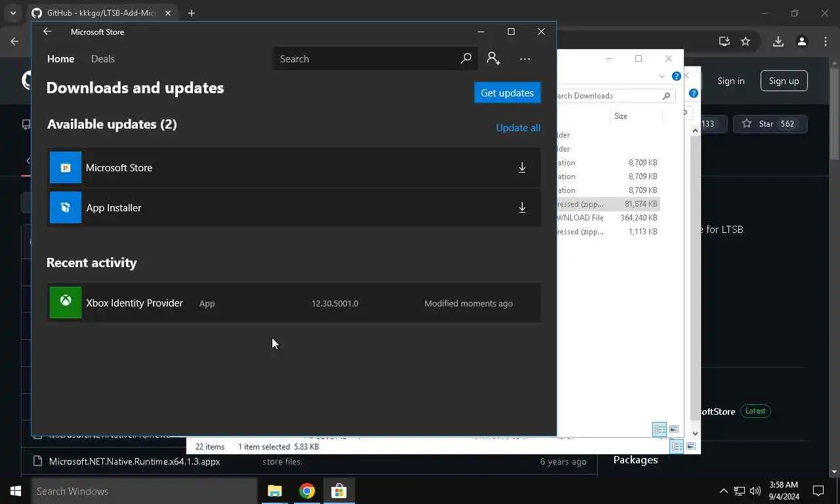Screen dimensions: 840x504
Task: Download the Microsoft Store update
Action: (x=522, y=167)
